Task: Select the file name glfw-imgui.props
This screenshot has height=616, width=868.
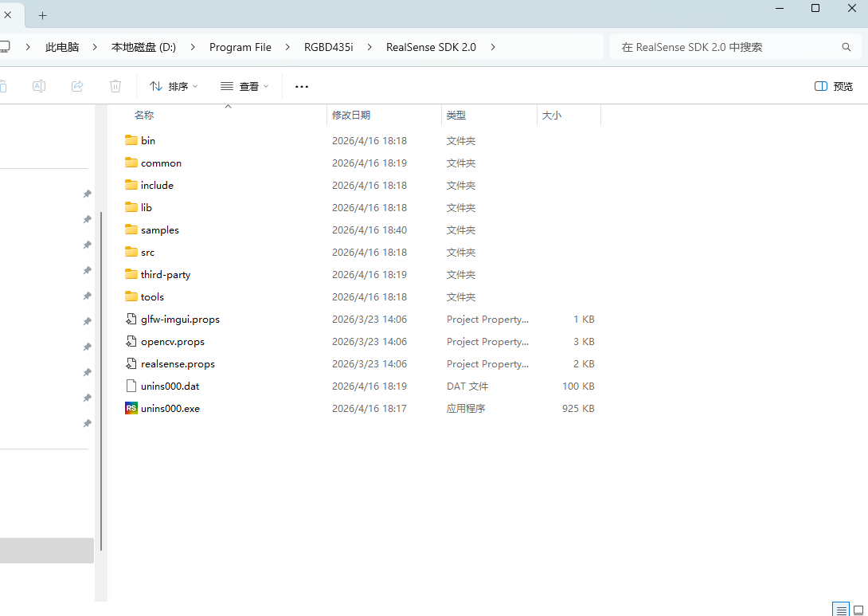Action: [x=180, y=320]
